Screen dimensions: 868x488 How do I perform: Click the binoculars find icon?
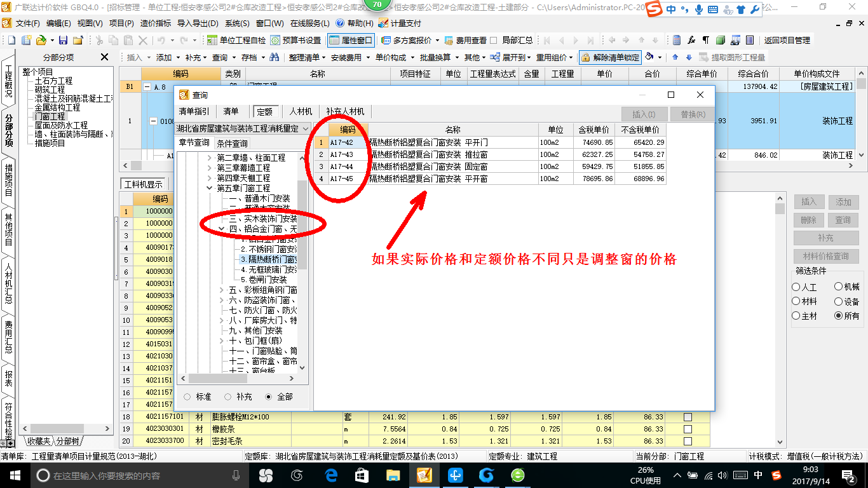click(x=274, y=57)
